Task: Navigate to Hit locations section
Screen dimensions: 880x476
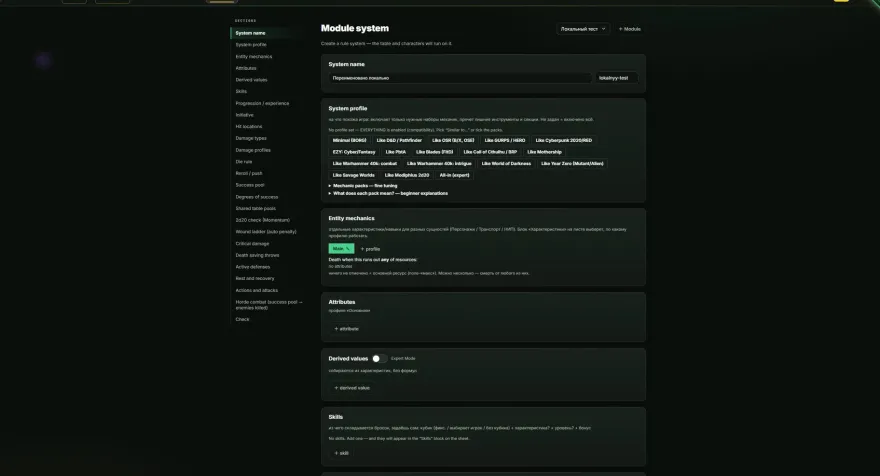Action: coord(249,127)
